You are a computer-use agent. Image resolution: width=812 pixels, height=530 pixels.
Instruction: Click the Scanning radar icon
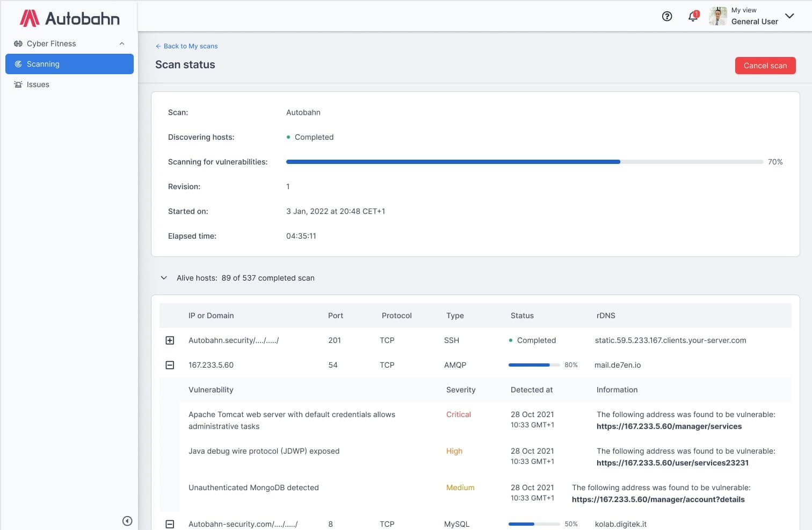coord(18,64)
